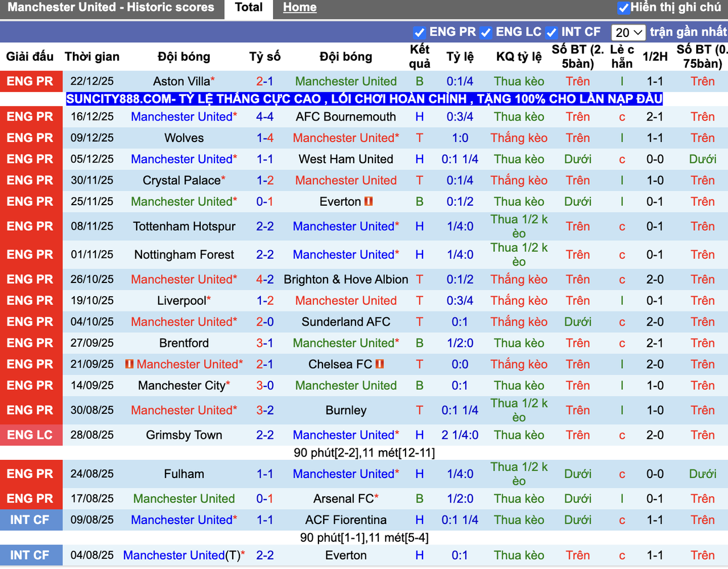Click the Thời gian column header
The height and width of the screenshot is (569, 728).
pos(92,57)
